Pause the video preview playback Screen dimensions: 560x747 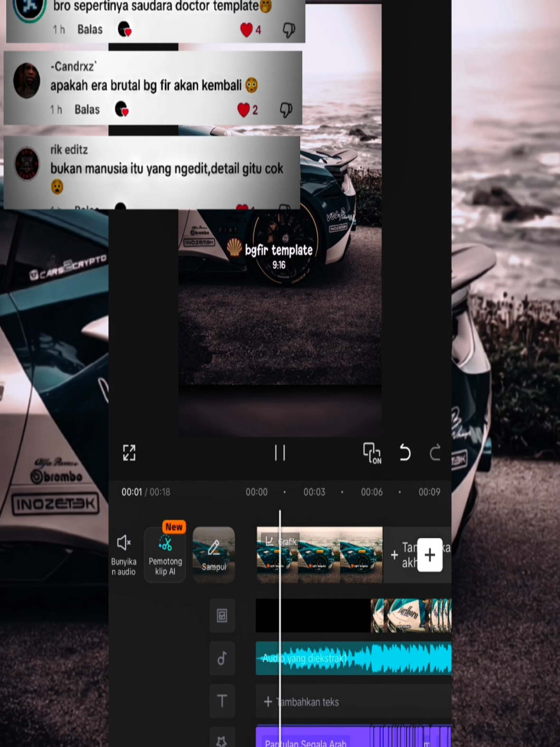coord(280,453)
